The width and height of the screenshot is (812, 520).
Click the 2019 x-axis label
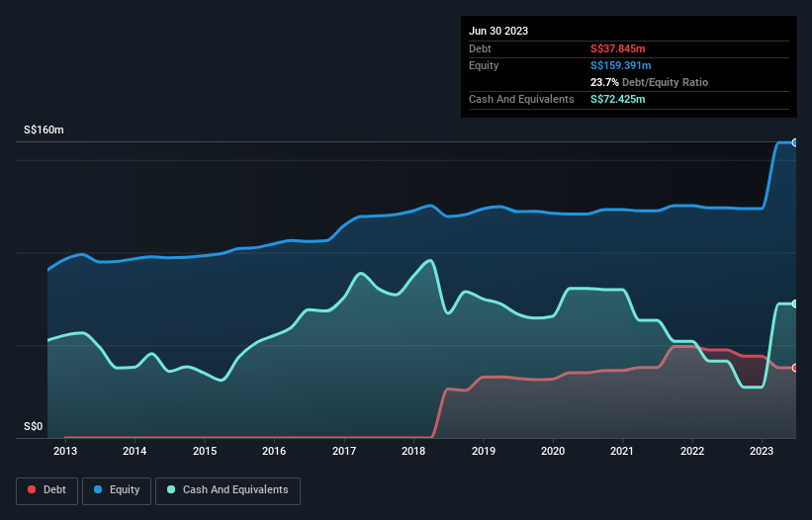(x=484, y=451)
